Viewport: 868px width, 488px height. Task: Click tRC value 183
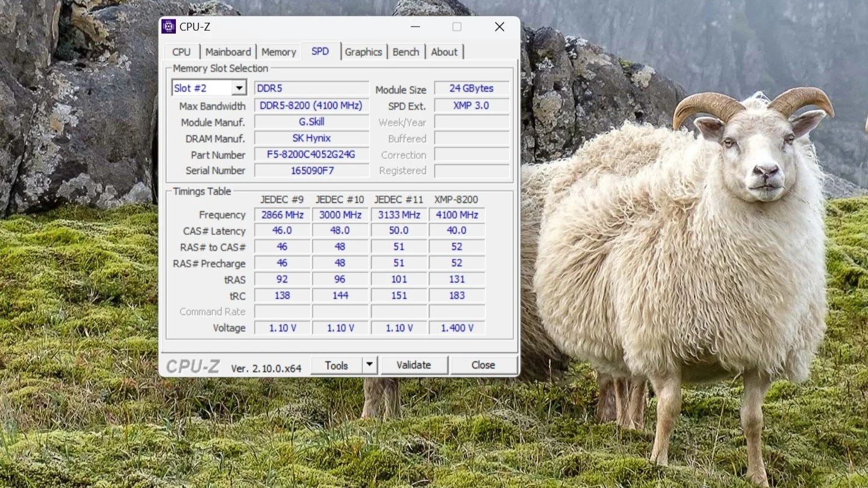pyautogui.click(x=457, y=296)
